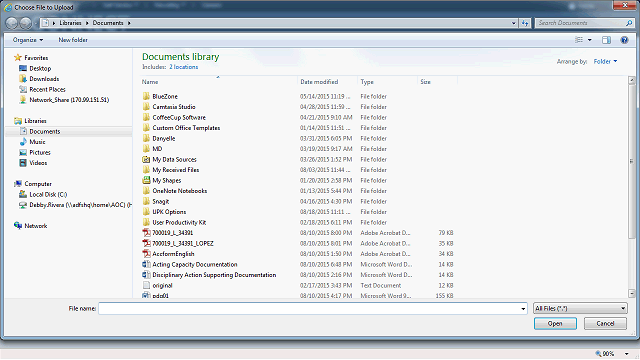Viewport: 640px width, 360px height.
Task: Select the UPK Options folder
Action: point(169,212)
